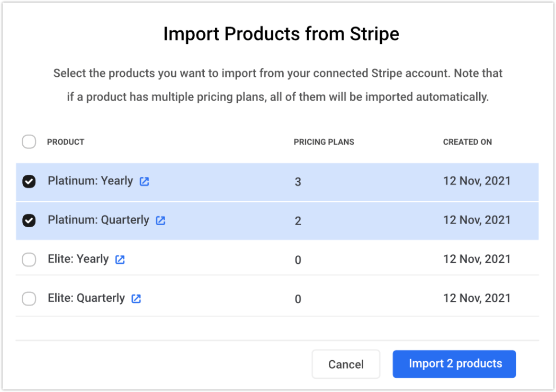The height and width of the screenshot is (392, 556).
Task: Enable the Elite: Yearly checkbox
Action: coord(29,259)
